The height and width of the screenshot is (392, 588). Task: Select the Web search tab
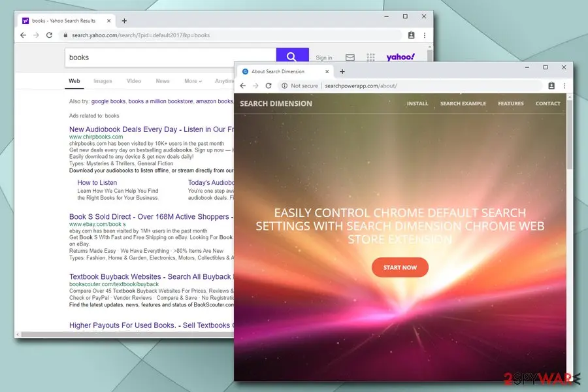tap(74, 81)
